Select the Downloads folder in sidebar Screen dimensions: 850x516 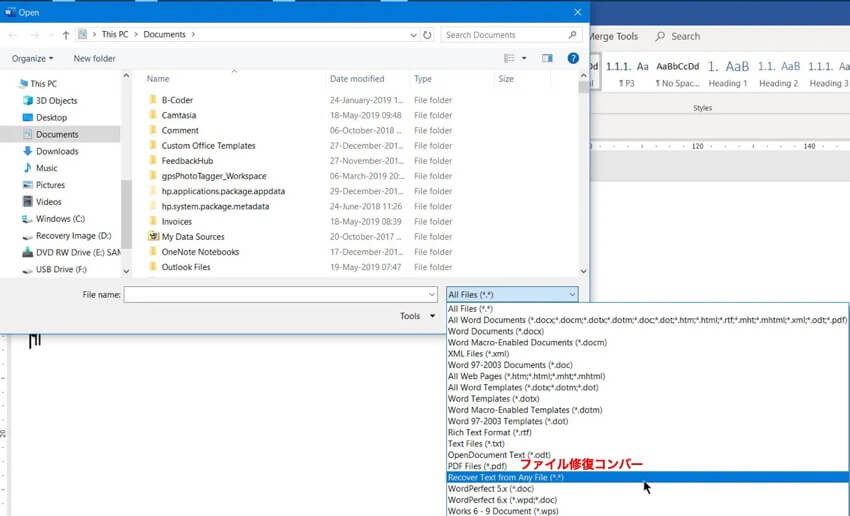click(x=56, y=151)
